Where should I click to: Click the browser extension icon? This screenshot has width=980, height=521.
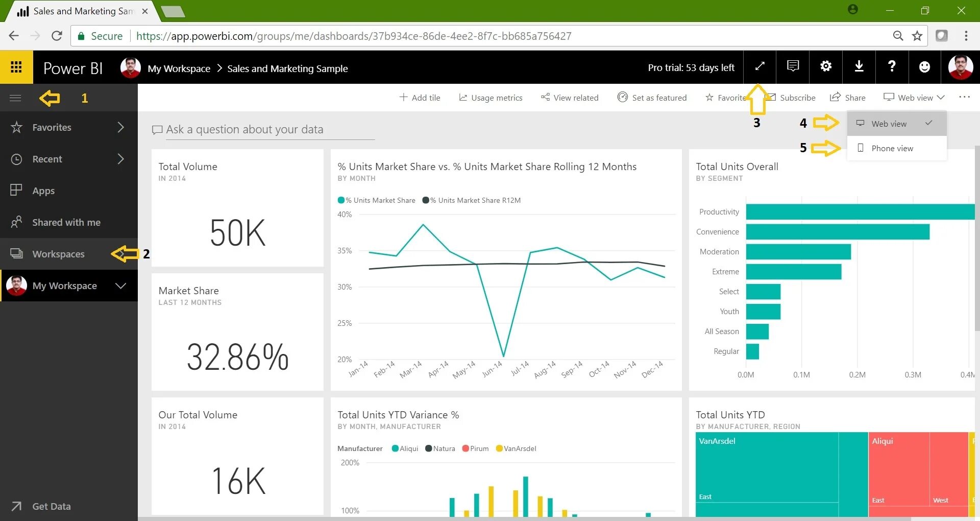pos(942,36)
